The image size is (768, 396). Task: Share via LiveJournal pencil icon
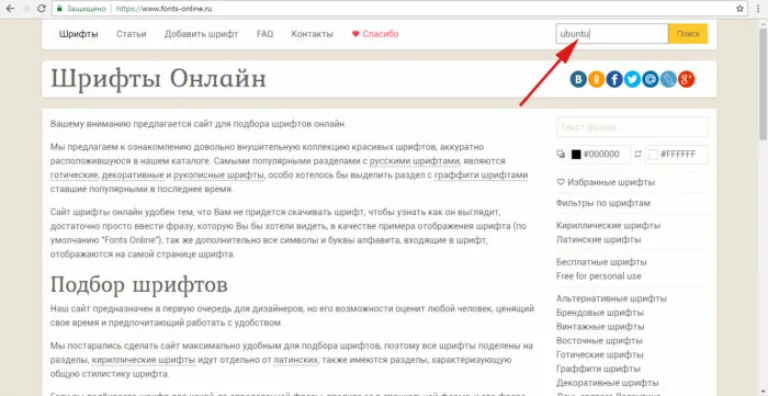[x=669, y=79]
